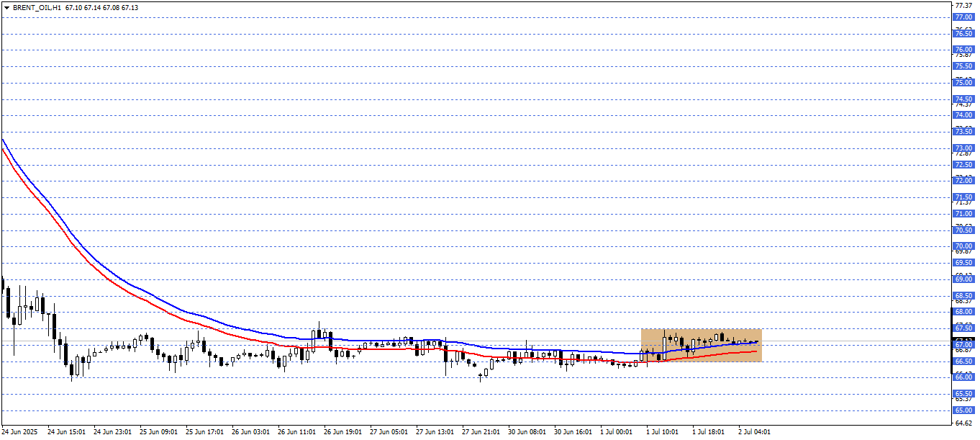This screenshot has width=980, height=440.
Task: Click the 72.00 price level label
Action: (x=963, y=181)
